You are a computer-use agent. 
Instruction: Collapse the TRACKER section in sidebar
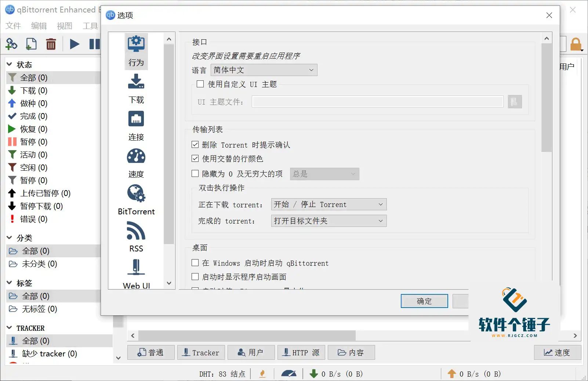(10, 328)
